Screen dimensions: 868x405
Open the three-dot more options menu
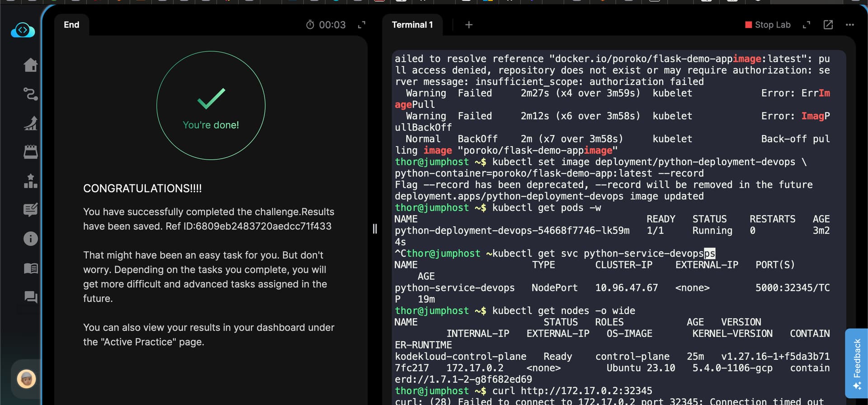click(849, 25)
